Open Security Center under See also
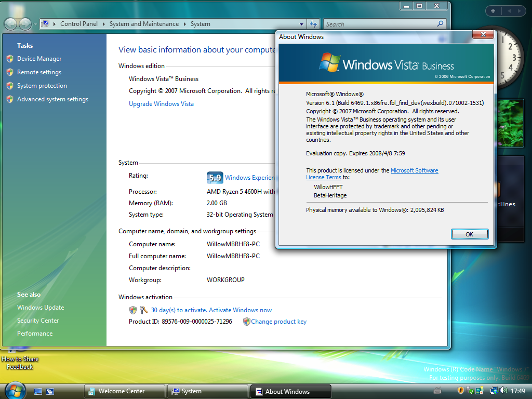This screenshot has width=532, height=399. tap(37, 320)
